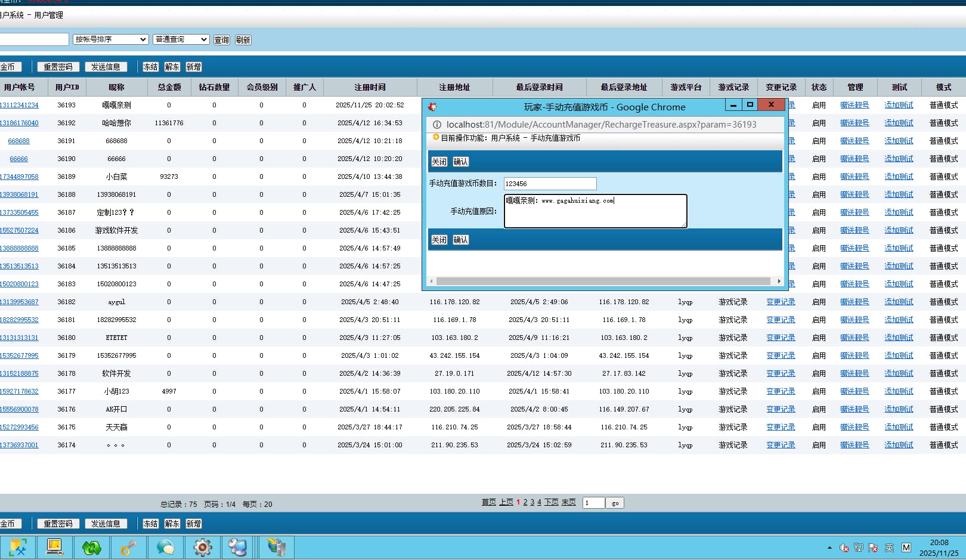Open the gear settings taskbar icon
Screen dimensions: 966x560
point(202,547)
